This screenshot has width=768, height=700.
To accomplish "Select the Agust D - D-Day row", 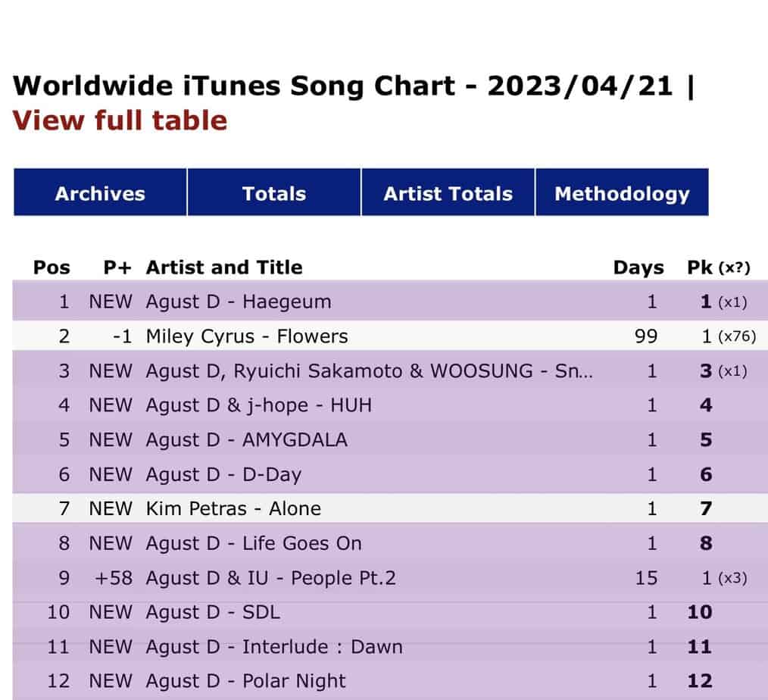I will pos(223,475).
